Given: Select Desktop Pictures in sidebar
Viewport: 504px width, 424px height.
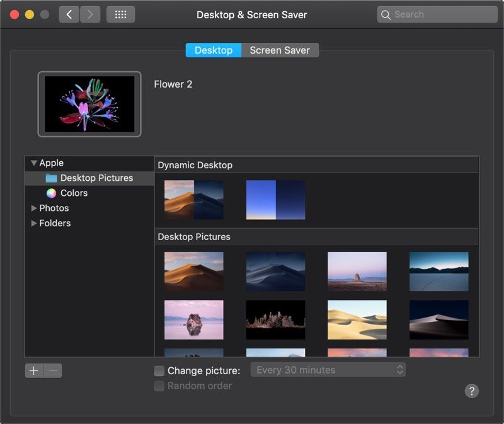Looking at the screenshot, I should pyautogui.click(x=89, y=178).
